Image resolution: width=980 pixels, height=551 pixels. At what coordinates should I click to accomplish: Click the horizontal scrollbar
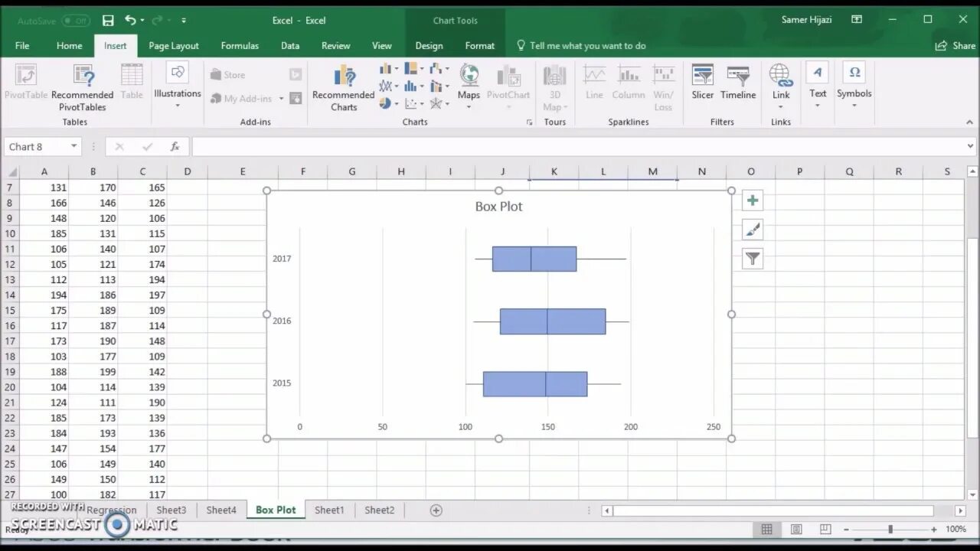tap(773, 510)
